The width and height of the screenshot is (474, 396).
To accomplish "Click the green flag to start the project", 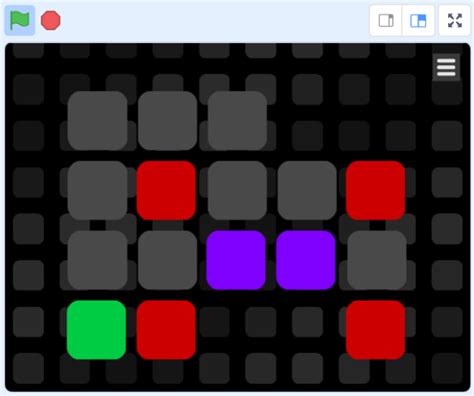I will [x=20, y=20].
